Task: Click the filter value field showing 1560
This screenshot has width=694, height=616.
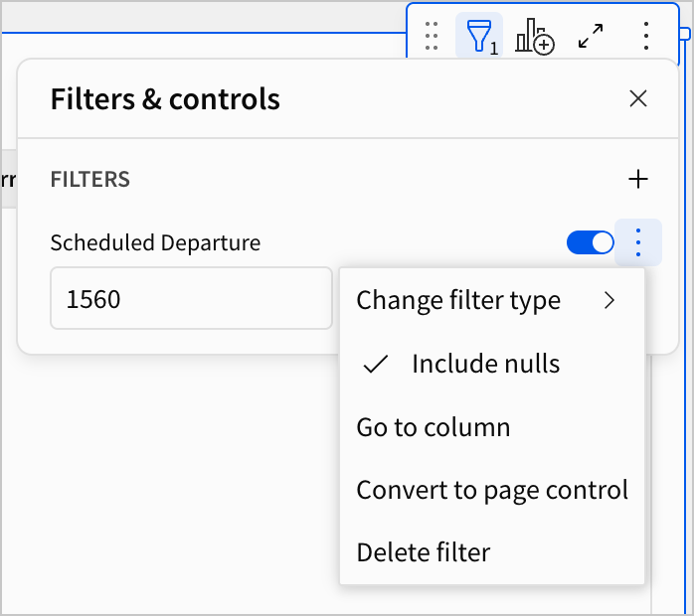Action: click(191, 298)
